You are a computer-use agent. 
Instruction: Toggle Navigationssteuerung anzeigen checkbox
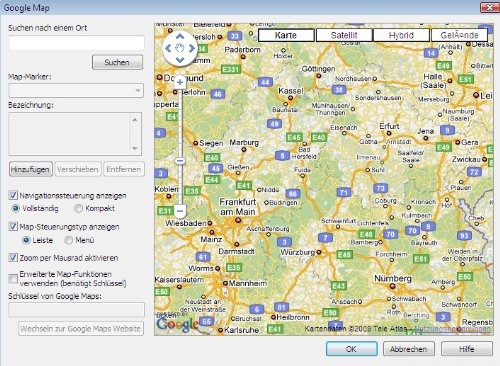[13, 195]
